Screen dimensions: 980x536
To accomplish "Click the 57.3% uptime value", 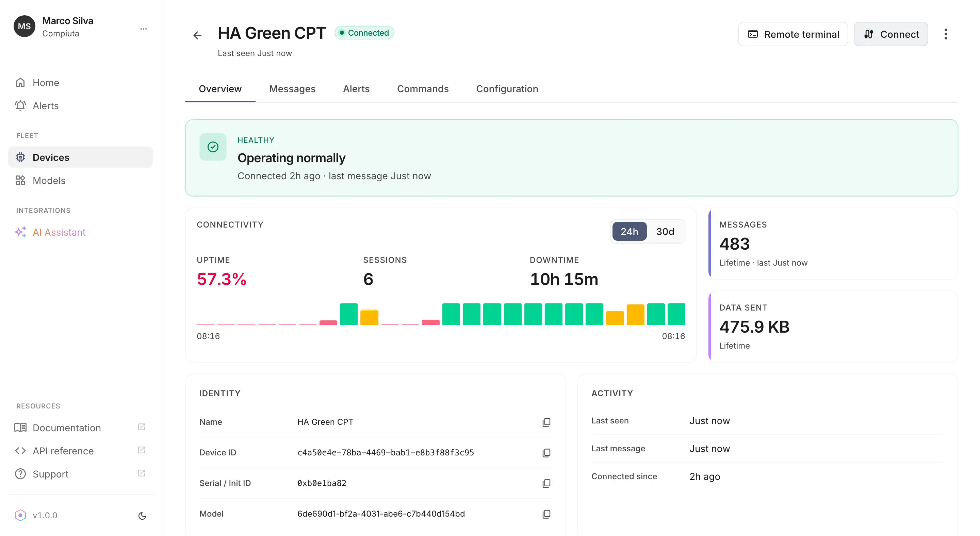I will pos(222,280).
